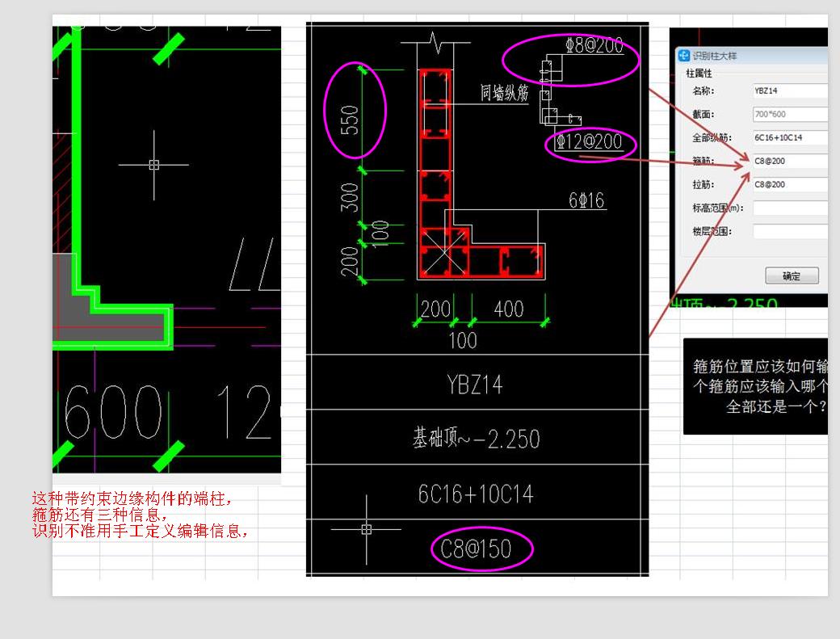
Task: Select the large 600 dimension in left drawing
Action: [113, 411]
